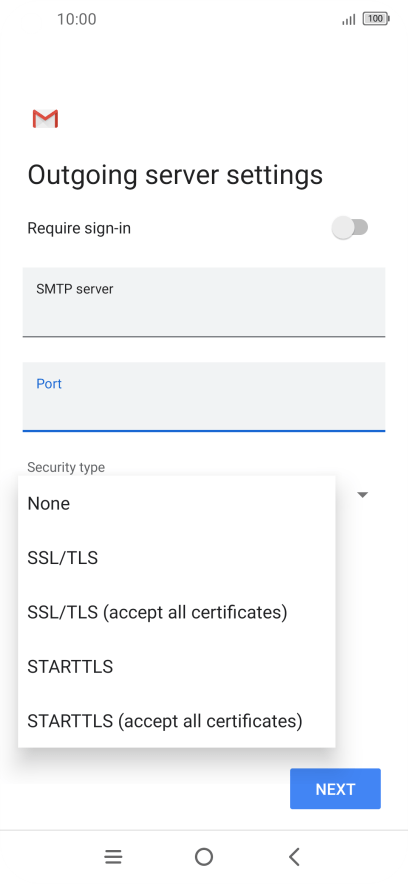Click the Port input field
Screen dimensions: 408x884
[x=204, y=397]
